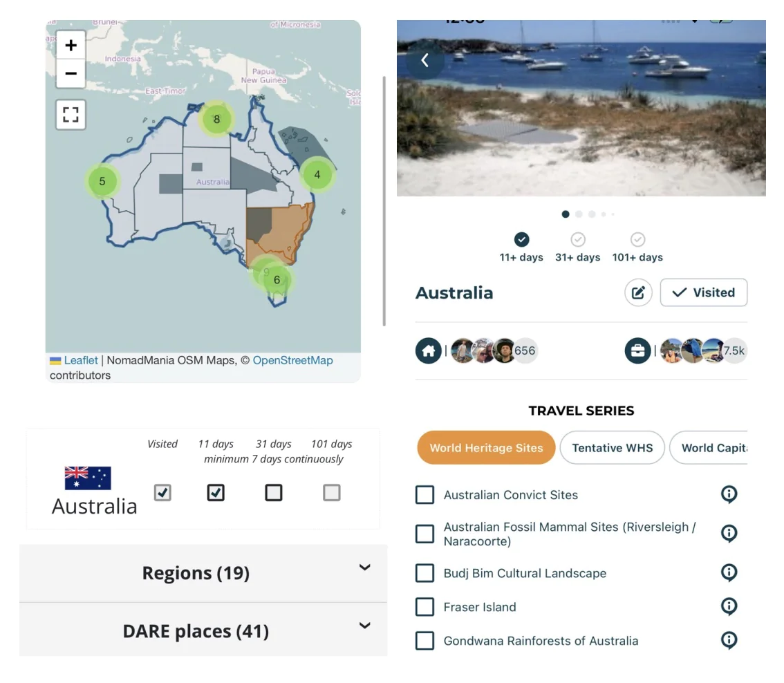The image size is (784, 683).
Task: Select the World Heritage Sites tab
Action: (x=486, y=448)
